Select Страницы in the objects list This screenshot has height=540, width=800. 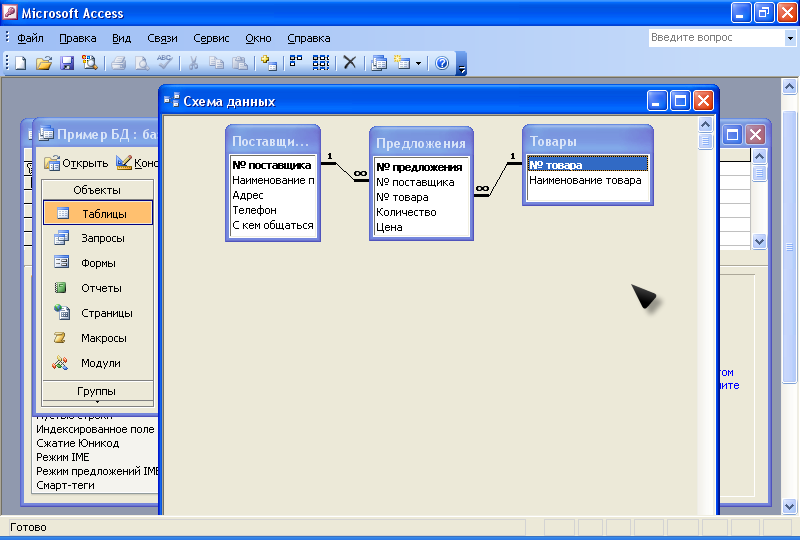pyautogui.click(x=97, y=313)
